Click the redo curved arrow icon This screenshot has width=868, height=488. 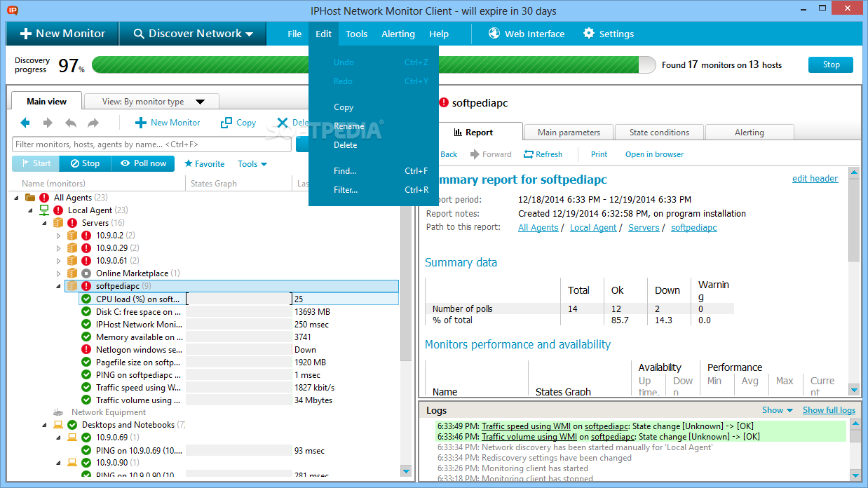(x=93, y=123)
